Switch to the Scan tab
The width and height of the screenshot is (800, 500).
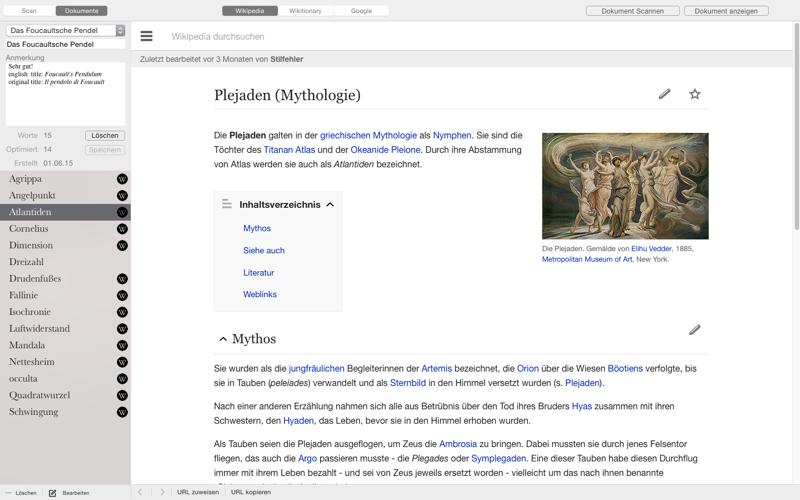pos(29,11)
